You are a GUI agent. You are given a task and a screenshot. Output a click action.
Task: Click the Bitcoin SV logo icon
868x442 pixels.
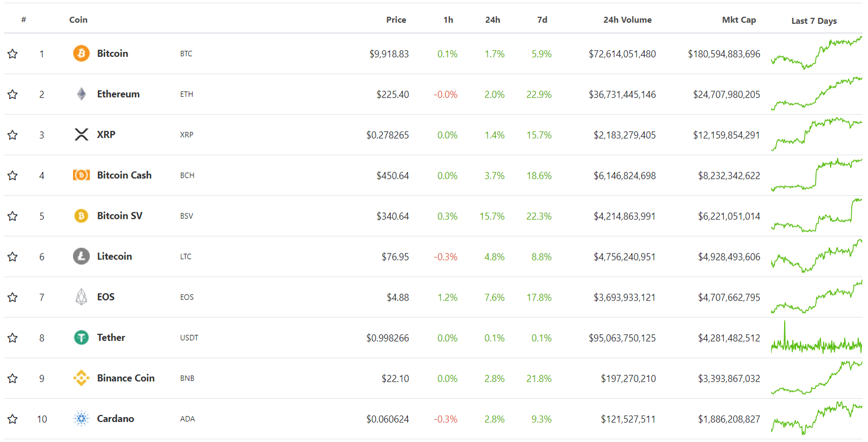tap(81, 216)
